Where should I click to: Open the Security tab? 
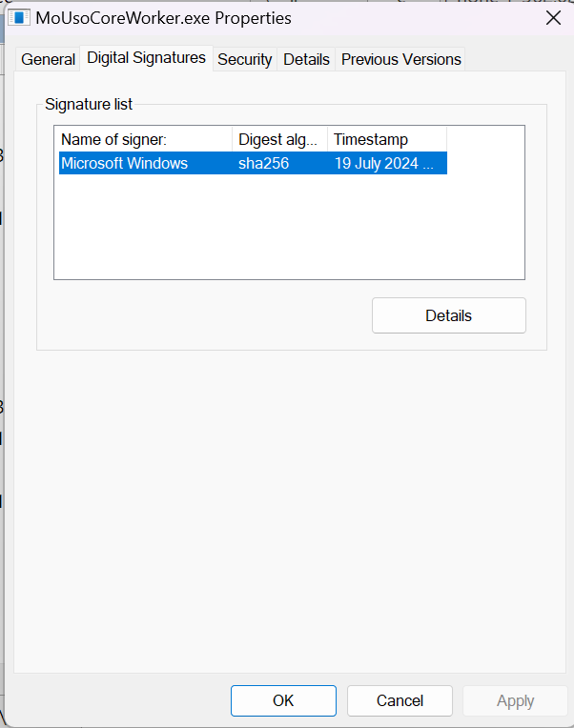245,59
